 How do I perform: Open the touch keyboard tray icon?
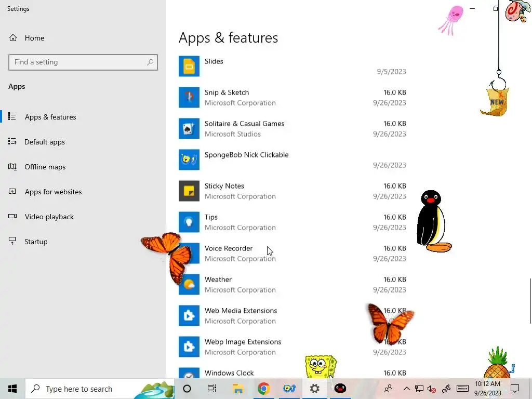(462, 389)
